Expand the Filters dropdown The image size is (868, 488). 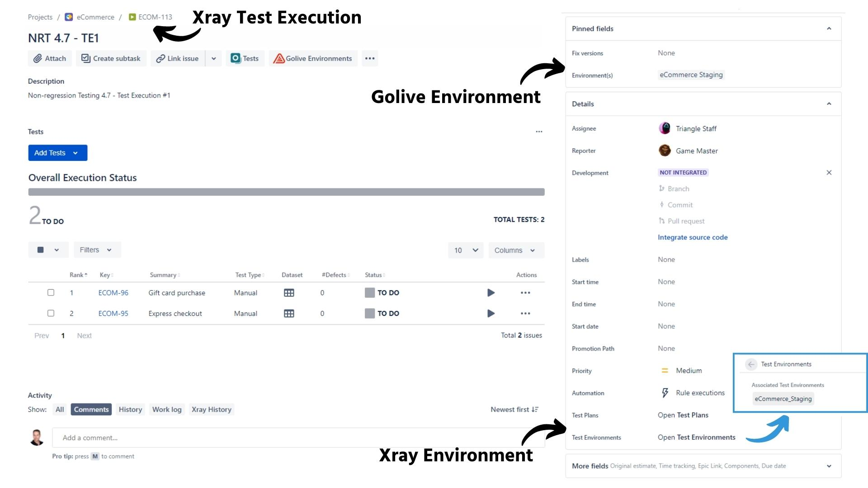(97, 250)
